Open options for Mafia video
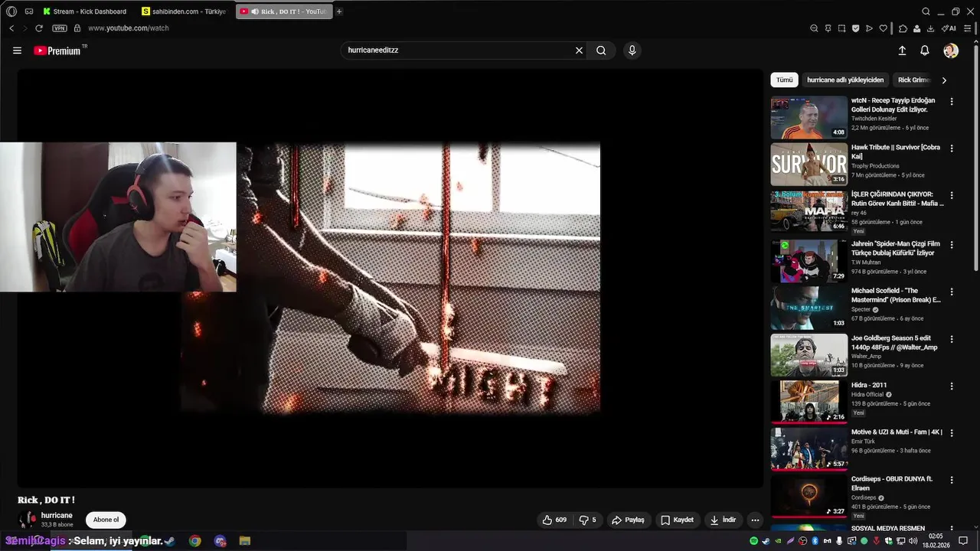Image resolution: width=980 pixels, height=551 pixels. point(952,197)
